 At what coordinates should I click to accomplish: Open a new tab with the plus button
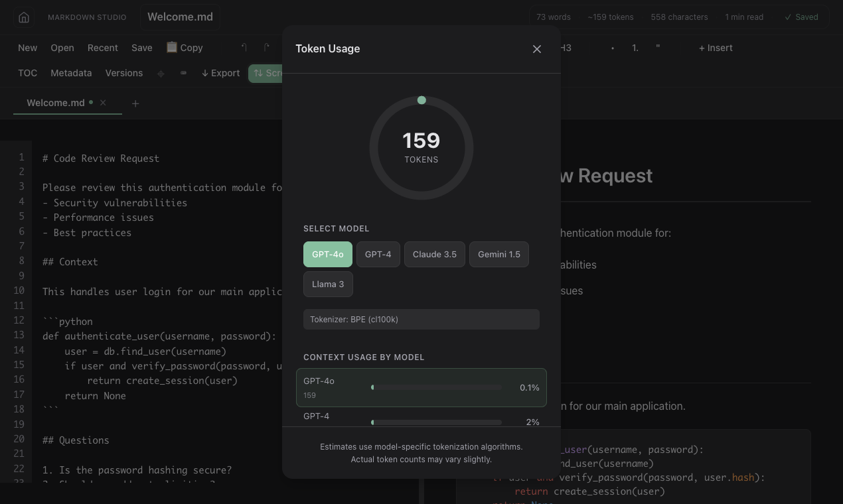click(135, 103)
